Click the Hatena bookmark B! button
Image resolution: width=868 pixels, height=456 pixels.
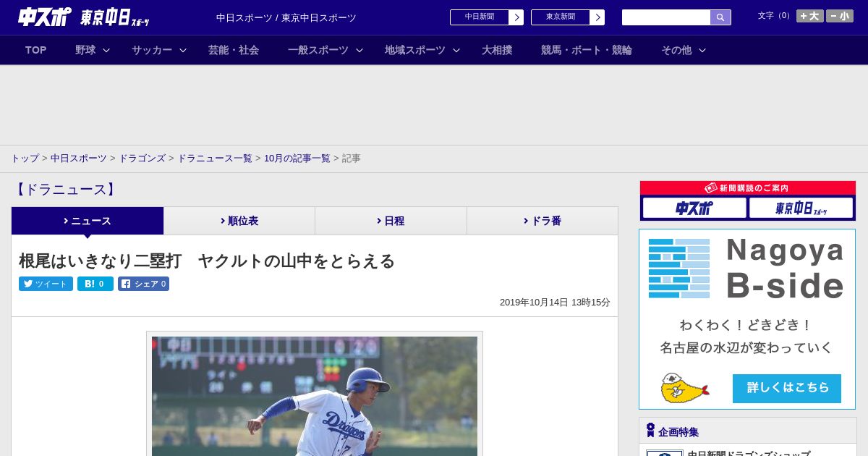point(95,284)
